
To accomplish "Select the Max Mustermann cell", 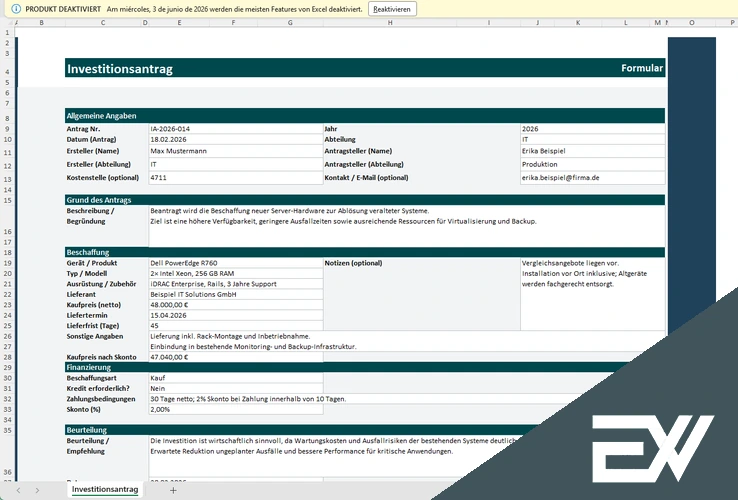I will (236, 151).
